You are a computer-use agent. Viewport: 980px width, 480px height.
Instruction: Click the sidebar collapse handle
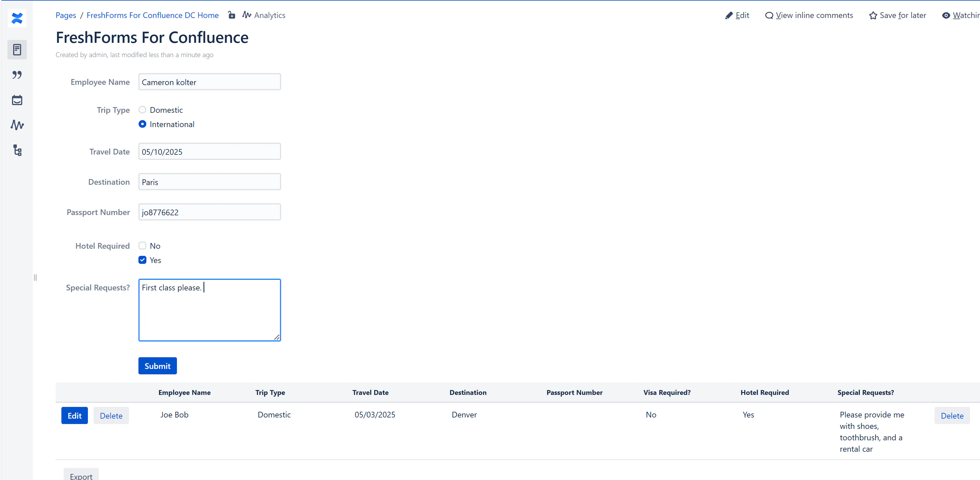[35, 278]
